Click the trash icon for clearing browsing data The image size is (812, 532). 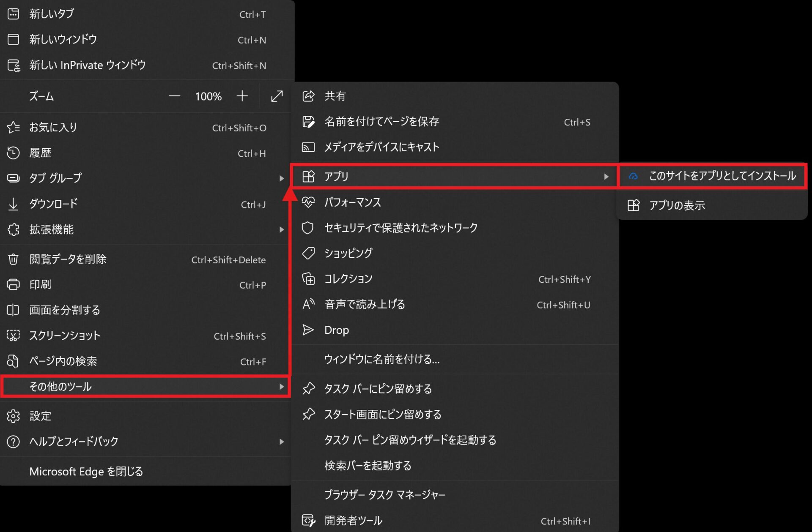(x=14, y=259)
